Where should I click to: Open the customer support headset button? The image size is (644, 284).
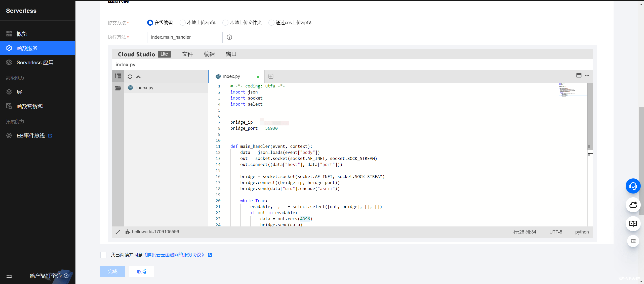(x=633, y=186)
